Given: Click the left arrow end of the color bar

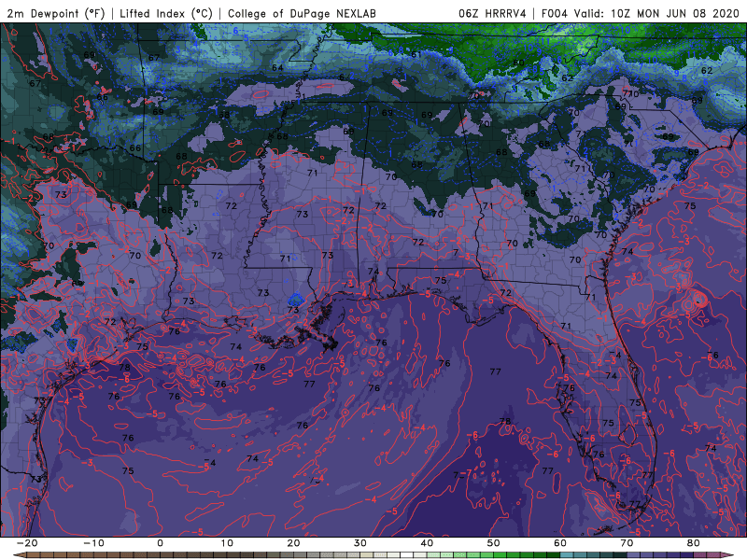Looking at the screenshot, I should 19,555.
